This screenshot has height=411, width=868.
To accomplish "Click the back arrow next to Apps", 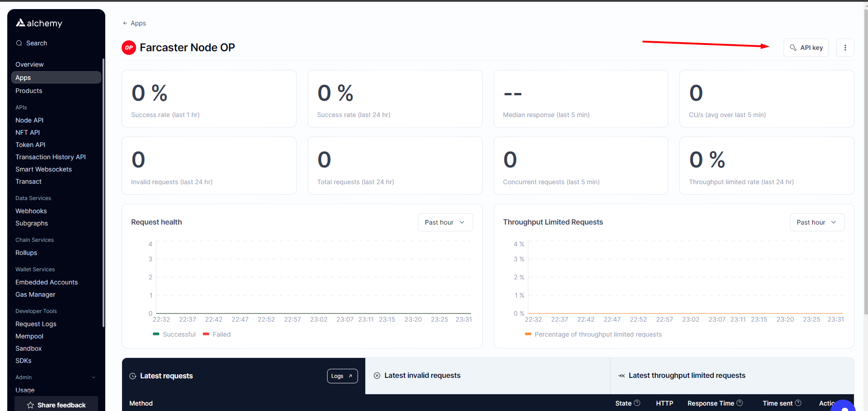I will [125, 23].
